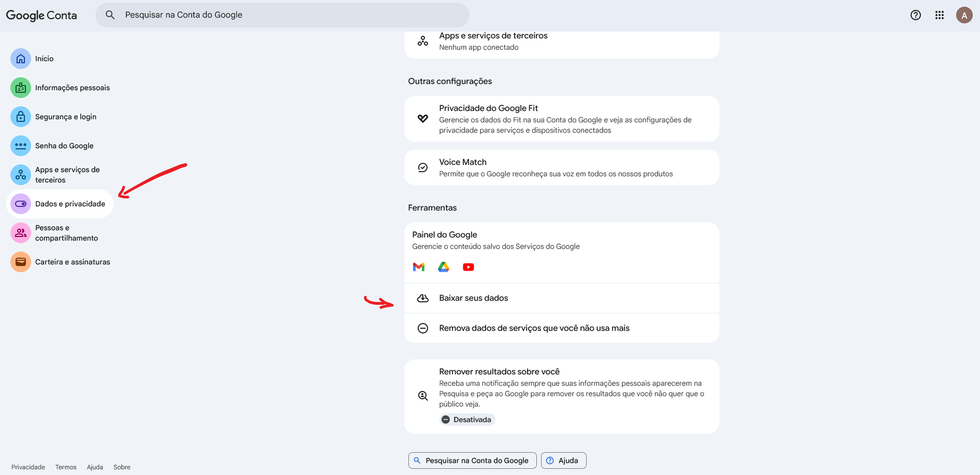Click the Ferramentas heading
Screen dimensions: 980x475
tap(432, 208)
